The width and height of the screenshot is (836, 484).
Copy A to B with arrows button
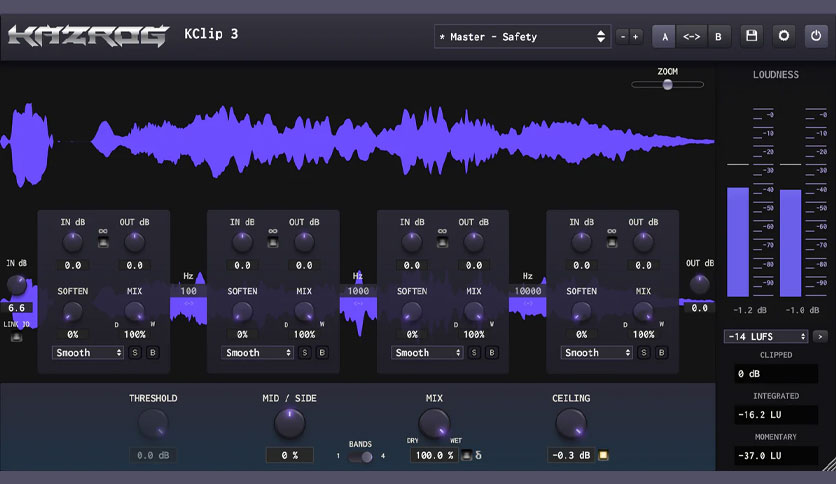(x=692, y=37)
